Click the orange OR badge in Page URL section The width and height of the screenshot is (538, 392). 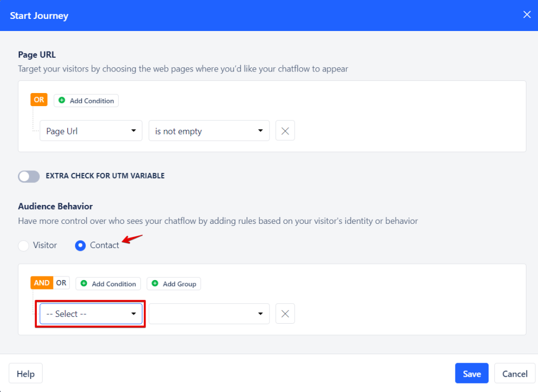39,99
